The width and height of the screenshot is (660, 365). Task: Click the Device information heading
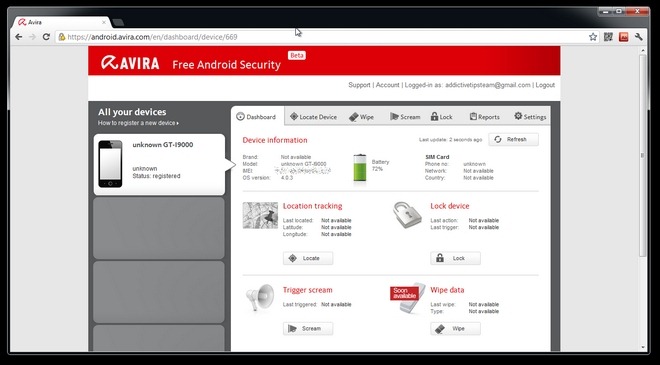(275, 140)
